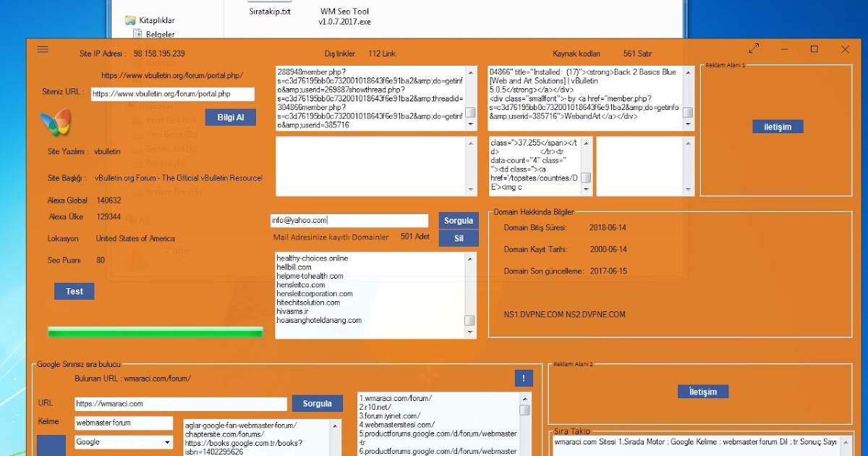Viewport: 868px width, 456px height.
Task: Click the 112 Link count
Action: point(382,54)
